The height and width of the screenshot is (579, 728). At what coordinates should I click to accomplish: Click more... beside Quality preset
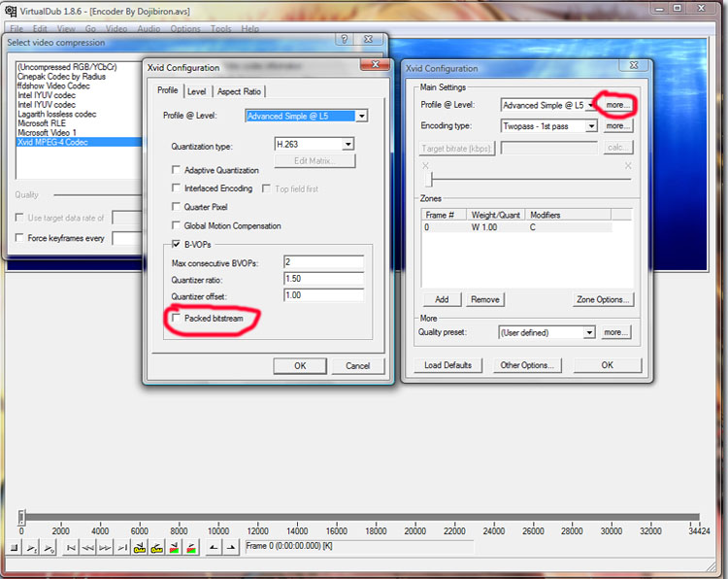pyautogui.click(x=615, y=332)
